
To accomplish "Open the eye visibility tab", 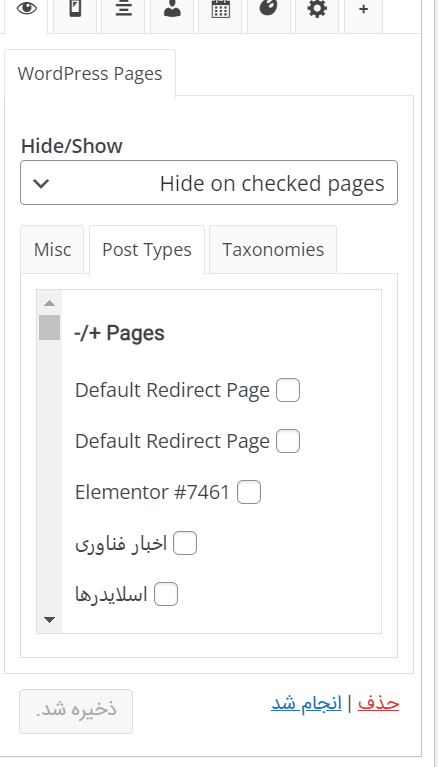I will tap(26, 9).
